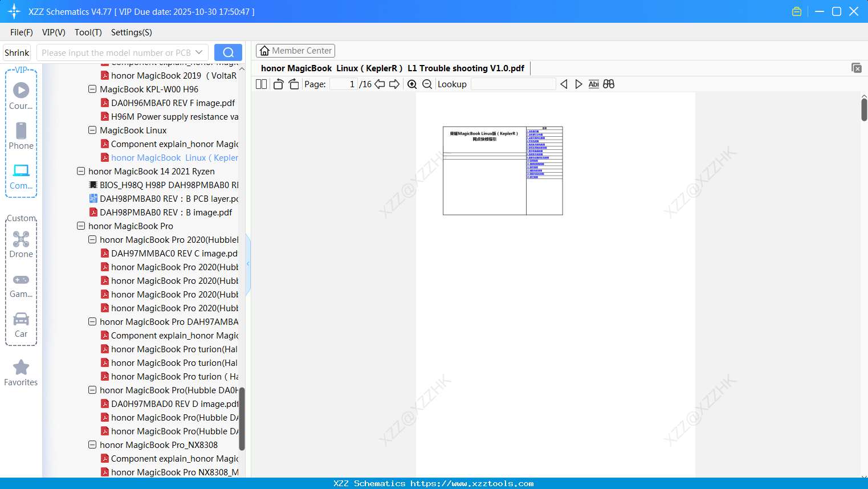This screenshot has width=868, height=489.
Task: Click the XZZ Schematics logo icon
Action: pos(14,11)
